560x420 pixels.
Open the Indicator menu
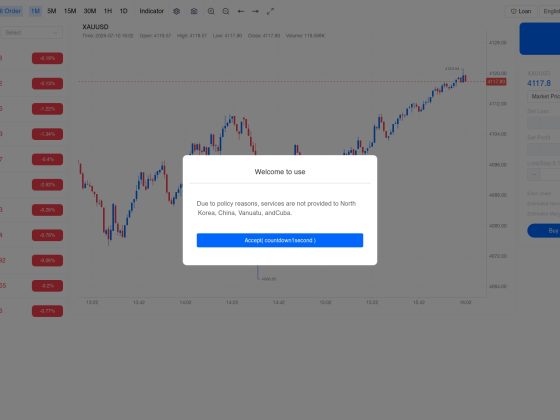[151, 11]
